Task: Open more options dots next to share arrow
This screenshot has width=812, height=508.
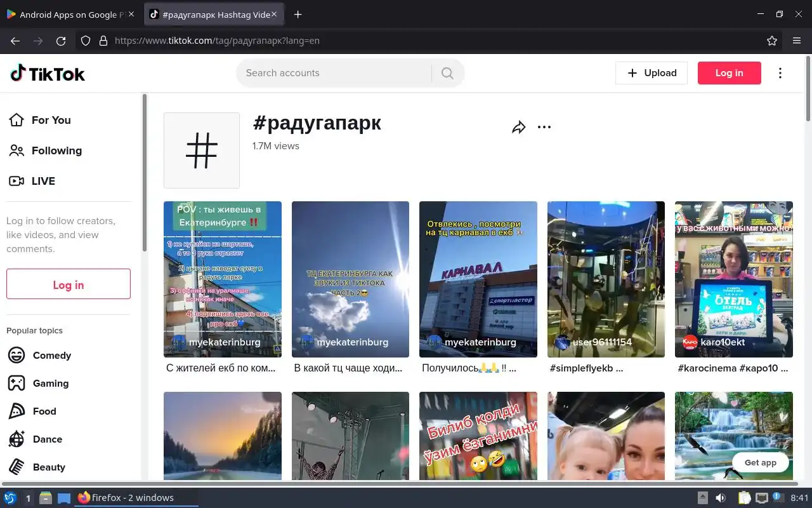Action: click(x=544, y=127)
